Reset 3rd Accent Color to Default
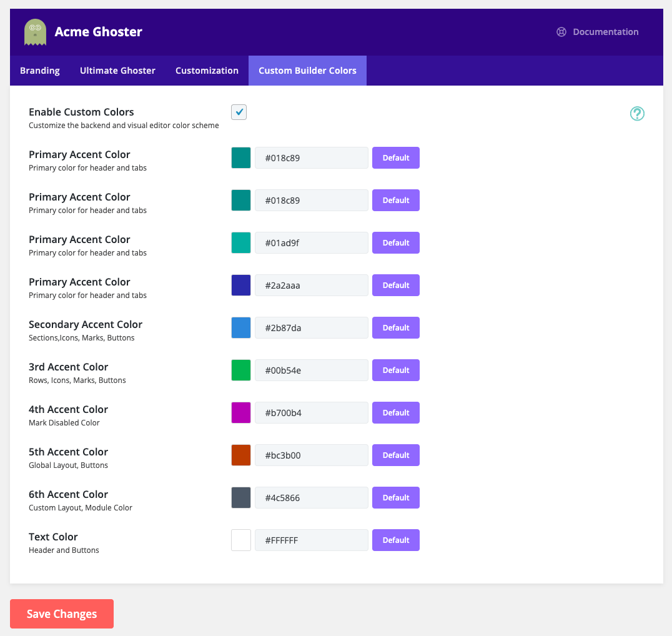672x636 pixels. (395, 370)
